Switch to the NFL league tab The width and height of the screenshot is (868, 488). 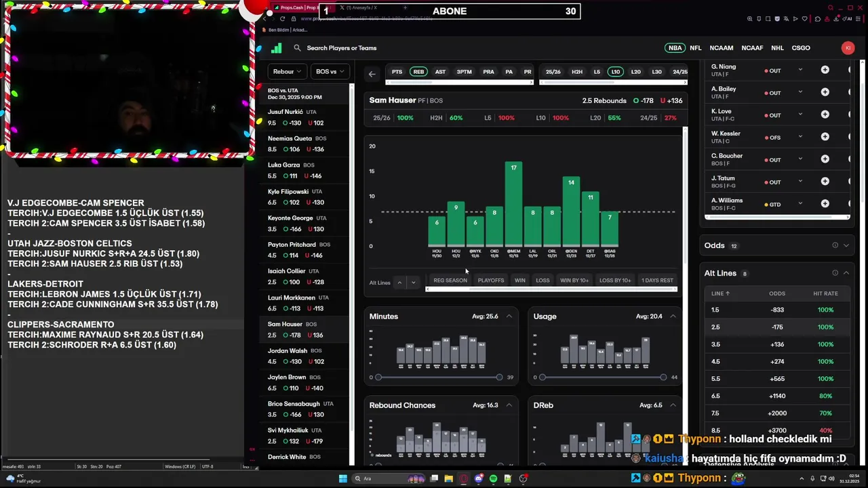tap(696, 48)
